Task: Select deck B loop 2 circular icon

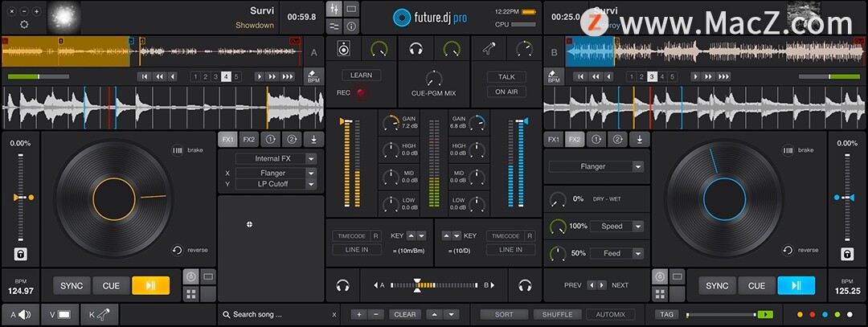Action: point(618,140)
